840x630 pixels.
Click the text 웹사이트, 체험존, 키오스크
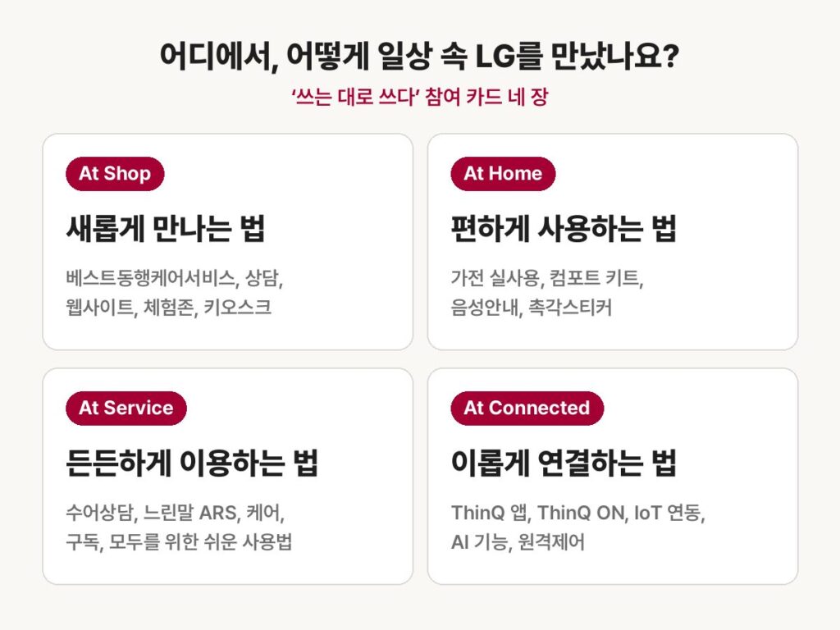point(168,308)
